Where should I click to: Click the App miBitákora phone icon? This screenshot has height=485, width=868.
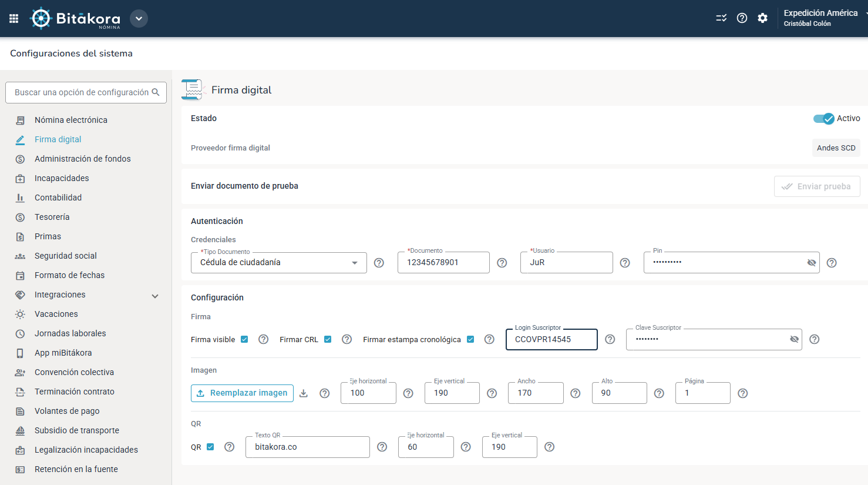pos(20,353)
